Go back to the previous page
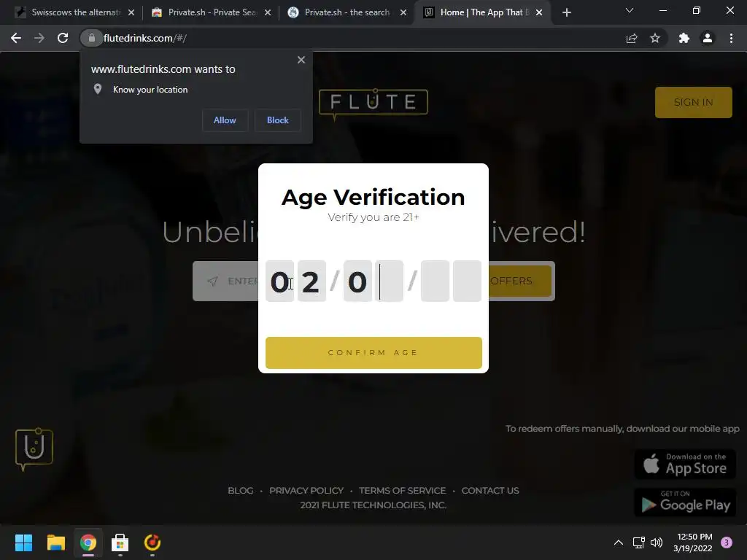This screenshot has height=560, width=747. pyautogui.click(x=16, y=38)
